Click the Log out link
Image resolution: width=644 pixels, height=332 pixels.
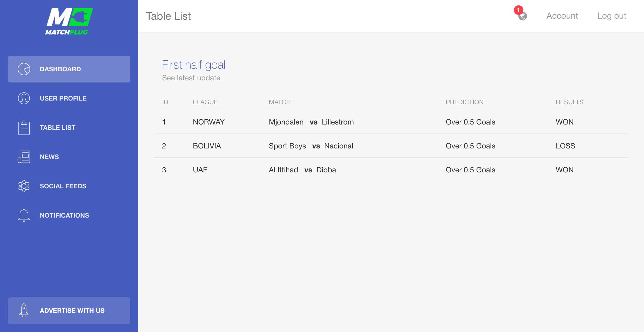click(x=612, y=16)
